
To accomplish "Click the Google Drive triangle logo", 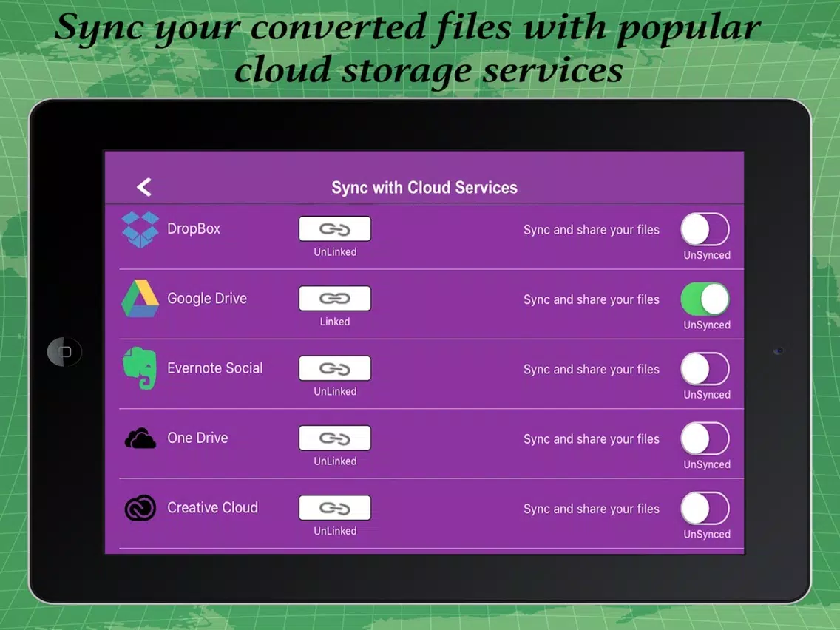I will (x=140, y=299).
